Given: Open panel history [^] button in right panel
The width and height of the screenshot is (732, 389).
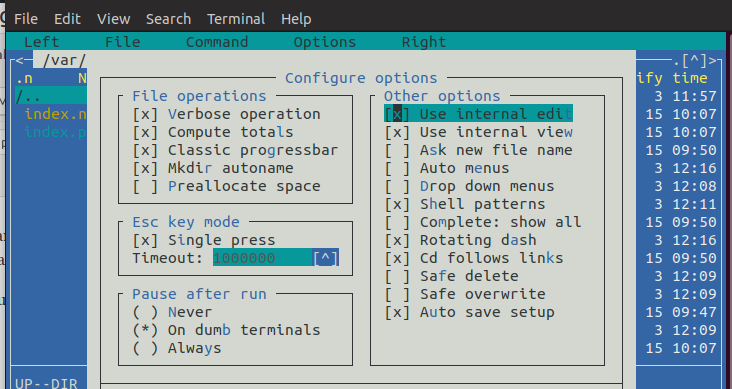Looking at the screenshot, I should pos(695,60).
